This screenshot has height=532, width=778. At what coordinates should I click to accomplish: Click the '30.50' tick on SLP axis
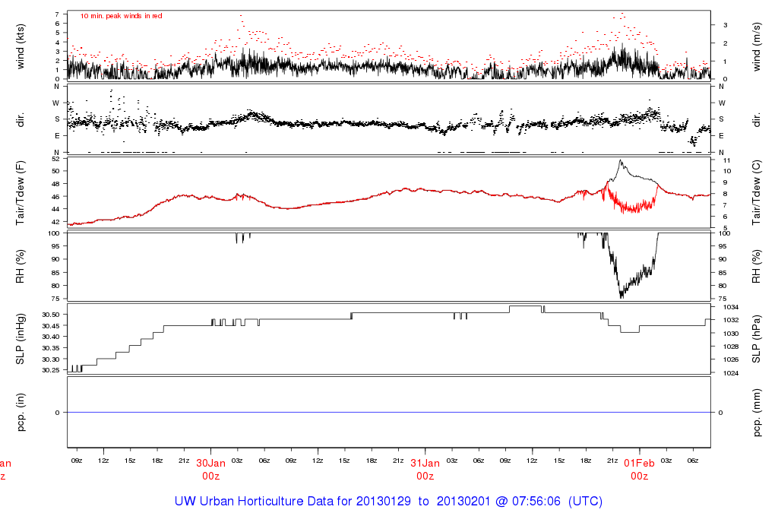[51, 315]
